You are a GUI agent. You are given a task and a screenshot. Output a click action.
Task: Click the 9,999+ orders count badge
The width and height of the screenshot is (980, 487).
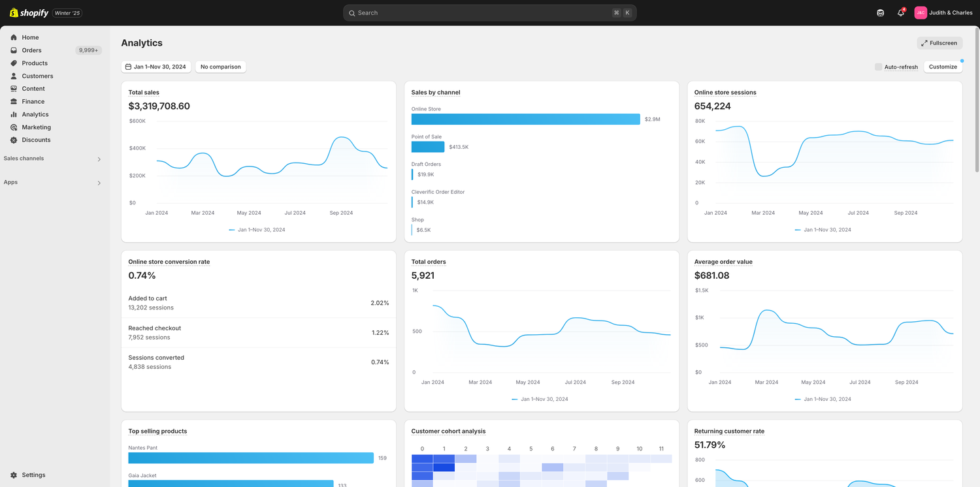click(88, 50)
